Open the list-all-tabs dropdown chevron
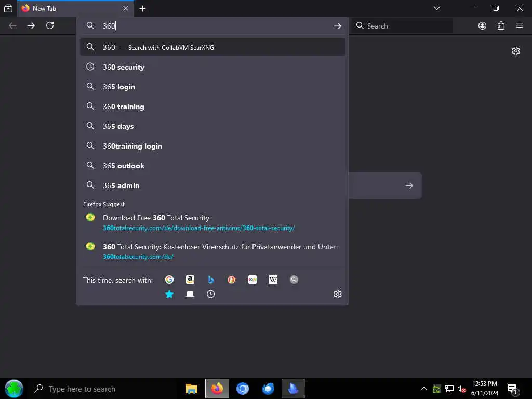532x399 pixels. click(436, 8)
